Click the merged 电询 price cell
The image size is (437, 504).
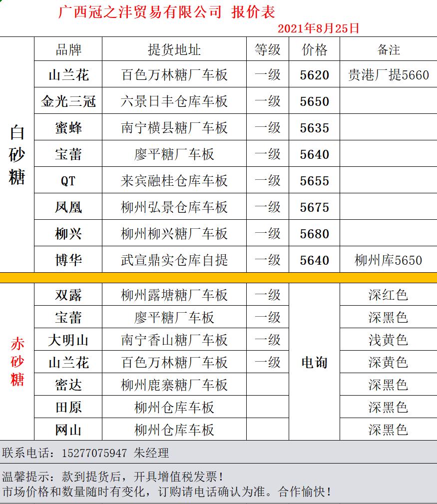tap(314, 362)
